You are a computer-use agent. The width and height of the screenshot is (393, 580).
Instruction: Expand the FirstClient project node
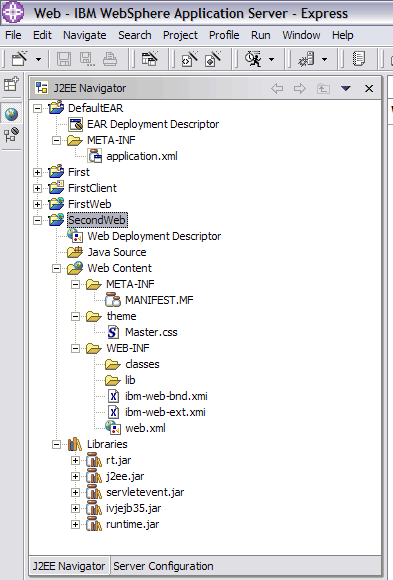37,188
